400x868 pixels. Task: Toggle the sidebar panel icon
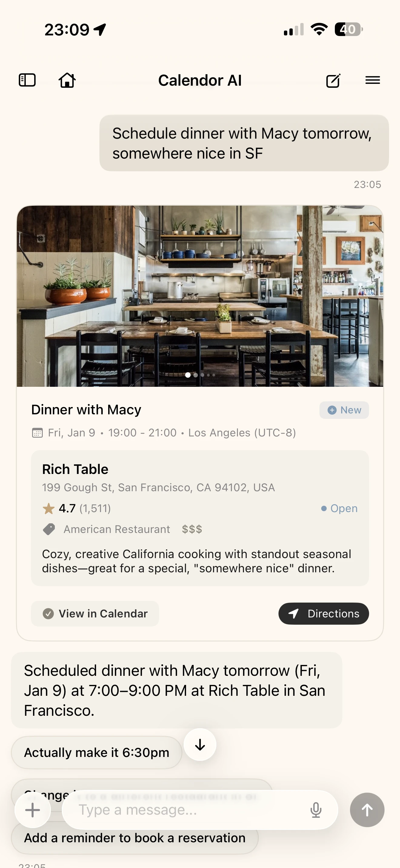coord(27,80)
